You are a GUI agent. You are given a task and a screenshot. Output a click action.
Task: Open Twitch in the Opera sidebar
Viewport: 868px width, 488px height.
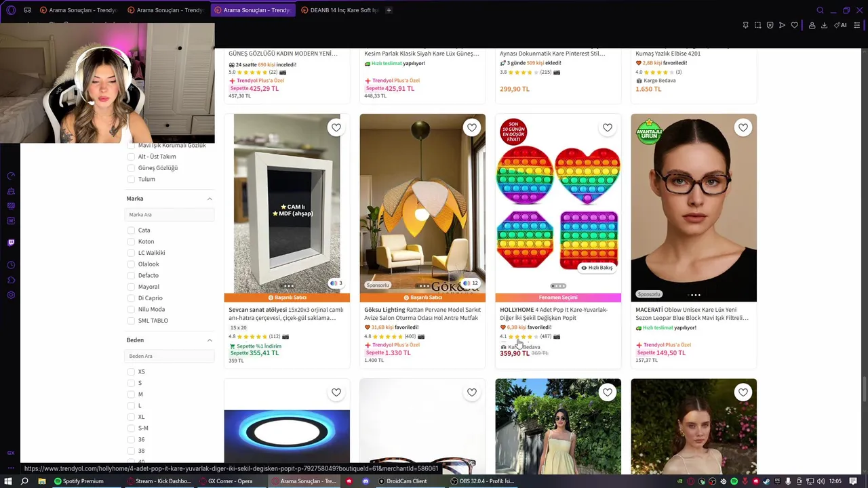pyautogui.click(x=11, y=242)
